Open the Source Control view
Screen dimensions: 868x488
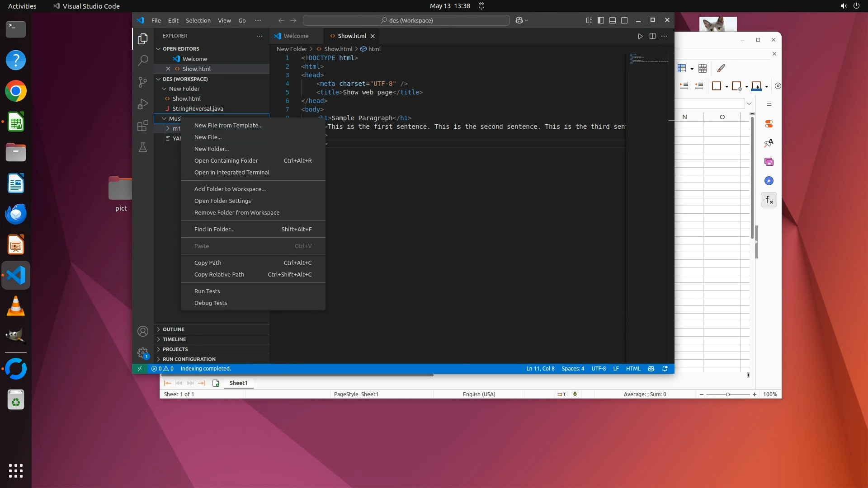coord(143,82)
